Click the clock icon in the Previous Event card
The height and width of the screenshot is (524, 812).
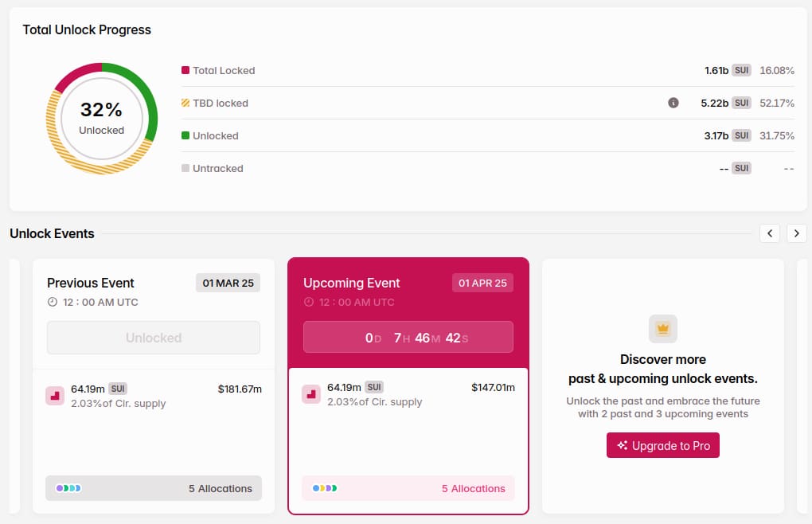coord(51,302)
